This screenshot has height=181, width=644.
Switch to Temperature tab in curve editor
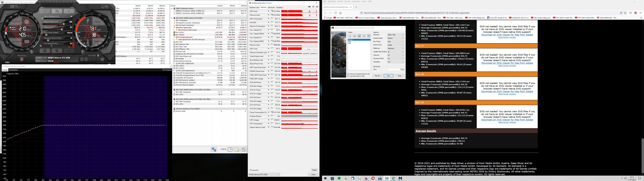tap(13, 70)
